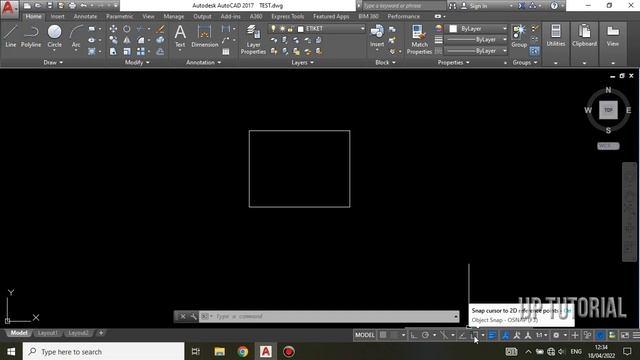Viewport: 640px width, 360px height.
Task: Toggle the layer lightbulb on/off icon
Action: coord(273,29)
